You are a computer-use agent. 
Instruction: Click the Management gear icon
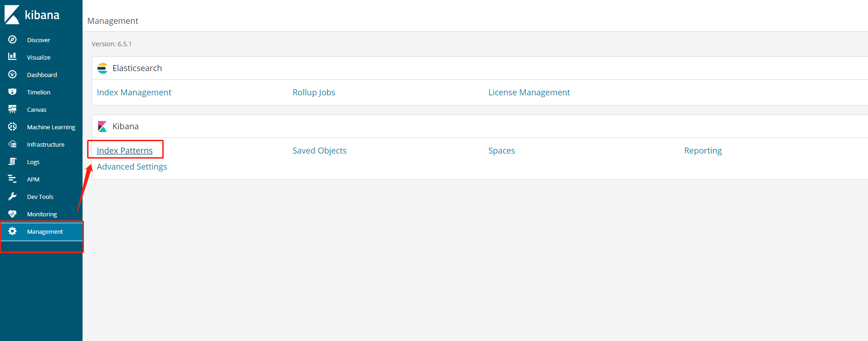[12, 231]
